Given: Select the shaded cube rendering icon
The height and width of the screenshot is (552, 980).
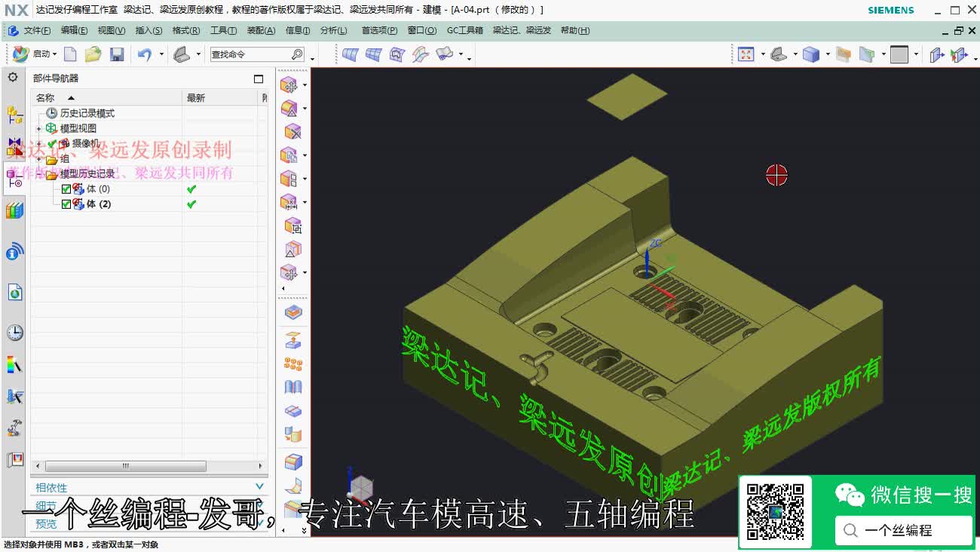Looking at the screenshot, I should [x=811, y=54].
